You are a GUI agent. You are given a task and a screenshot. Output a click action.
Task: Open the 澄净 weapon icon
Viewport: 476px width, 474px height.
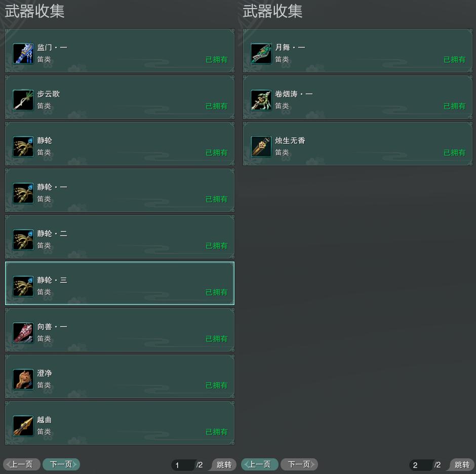tap(23, 379)
